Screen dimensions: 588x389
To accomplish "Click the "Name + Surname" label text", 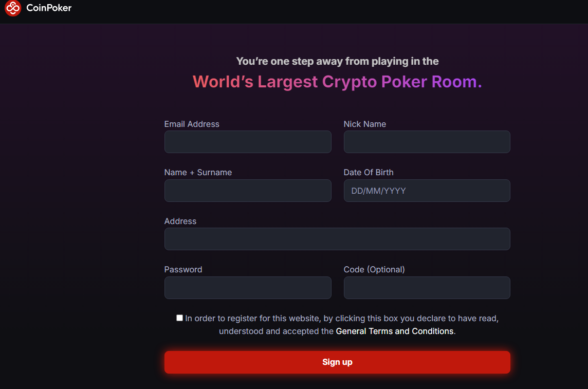I will 198,172.
